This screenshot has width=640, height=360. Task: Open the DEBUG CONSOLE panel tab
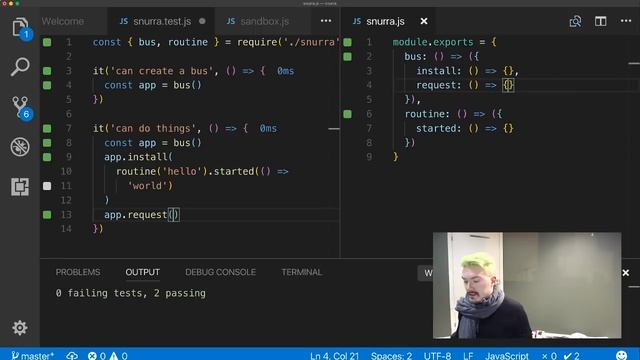pos(220,272)
